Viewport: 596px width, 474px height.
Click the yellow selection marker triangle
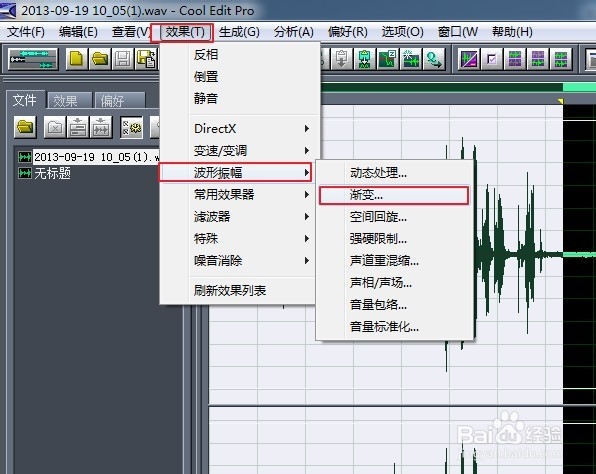click(561, 101)
